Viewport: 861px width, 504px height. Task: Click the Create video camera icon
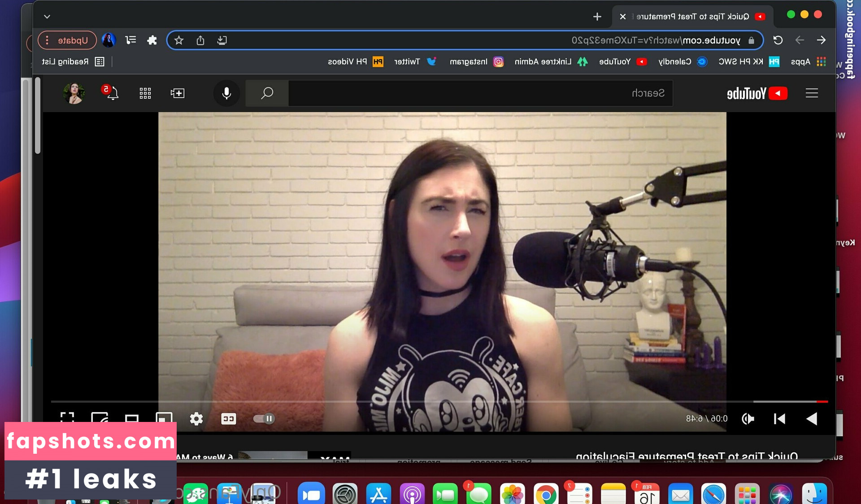pos(178,93)
